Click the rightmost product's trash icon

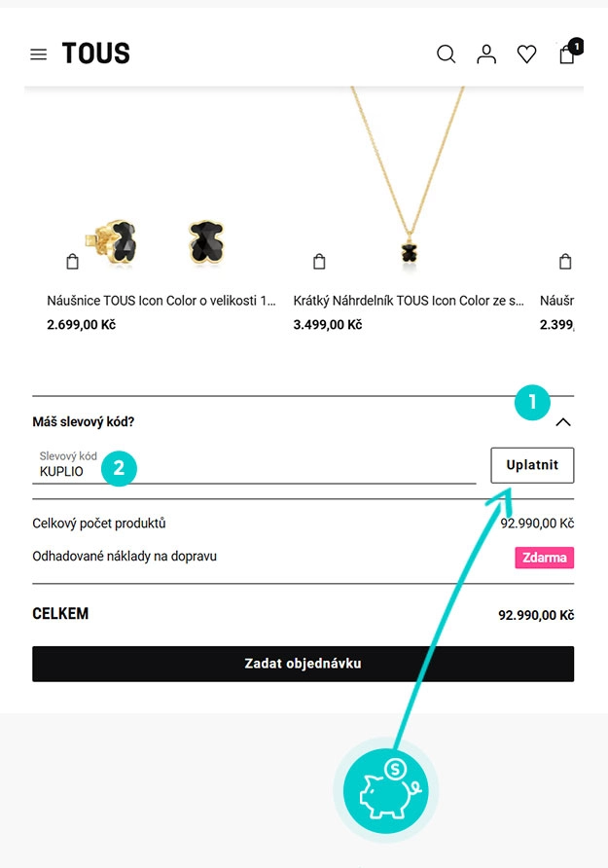565,261
